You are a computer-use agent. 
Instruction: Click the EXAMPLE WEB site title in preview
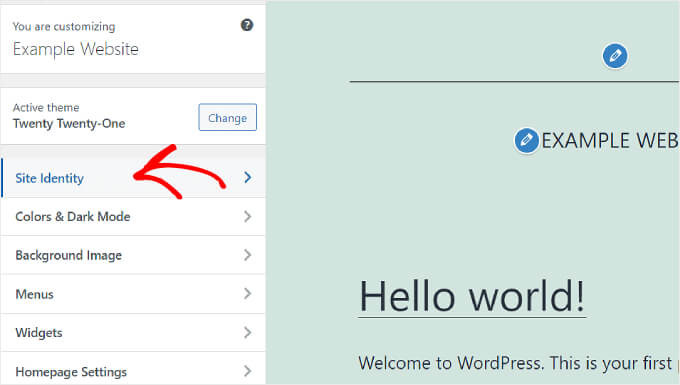[610, 140]
